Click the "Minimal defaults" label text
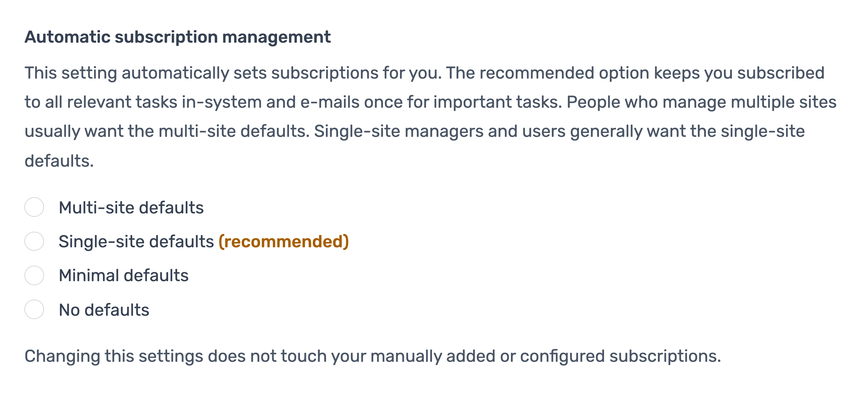The height and width of the screenshot is (395, 868). coord(123,276)
